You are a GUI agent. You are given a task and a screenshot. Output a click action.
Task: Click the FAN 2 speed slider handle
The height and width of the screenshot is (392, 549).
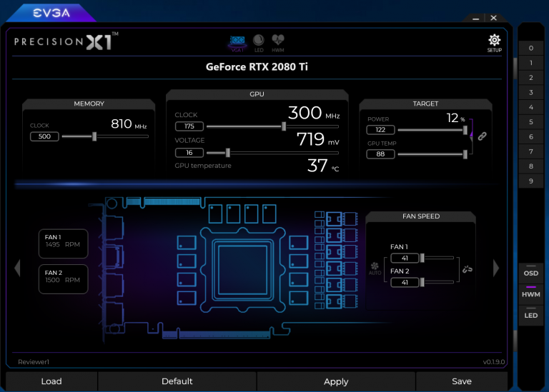422,282
